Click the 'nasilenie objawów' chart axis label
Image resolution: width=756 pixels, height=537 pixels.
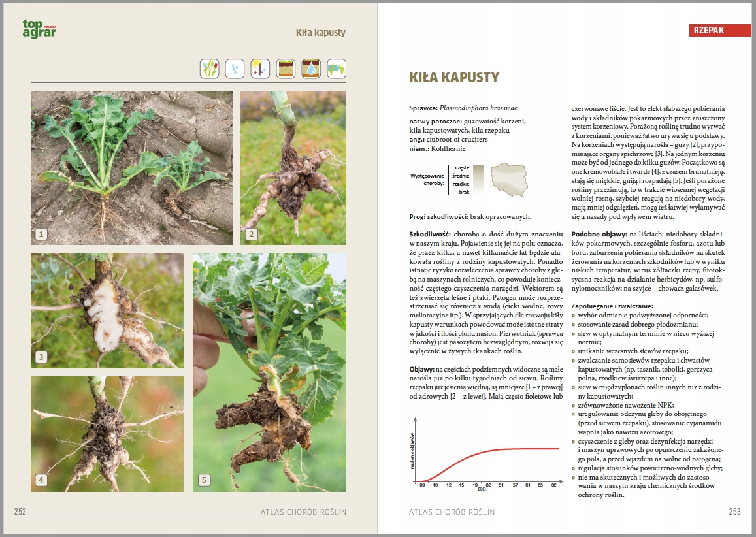pos(412,451)
